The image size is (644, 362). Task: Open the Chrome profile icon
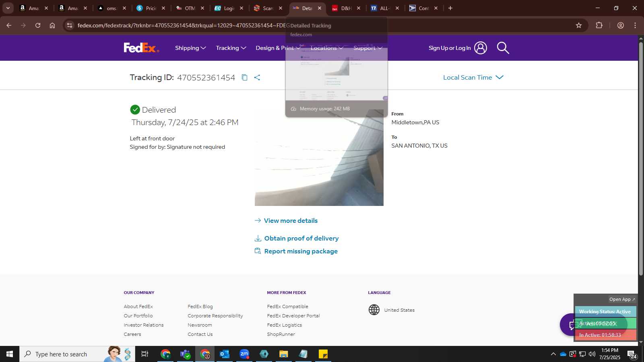620,25
